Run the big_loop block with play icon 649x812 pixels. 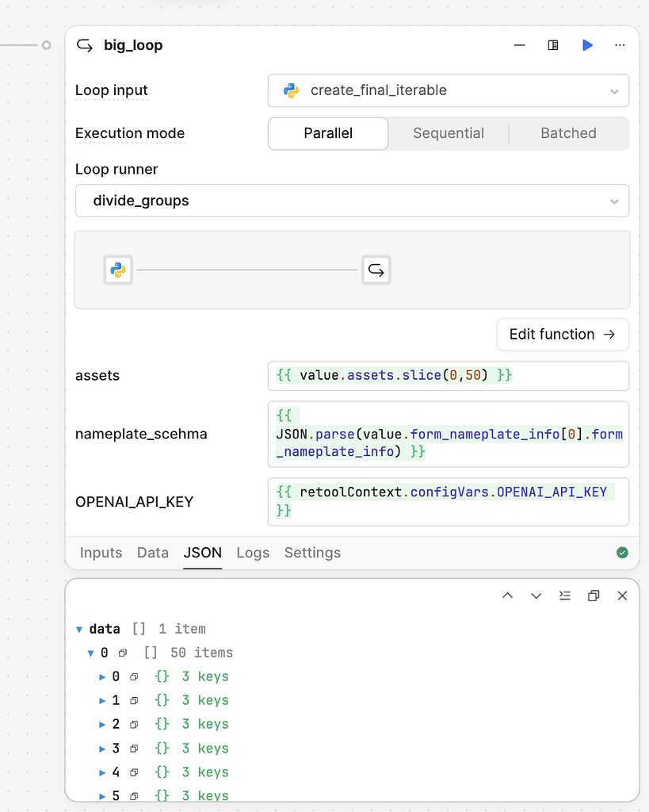(587, 45)
